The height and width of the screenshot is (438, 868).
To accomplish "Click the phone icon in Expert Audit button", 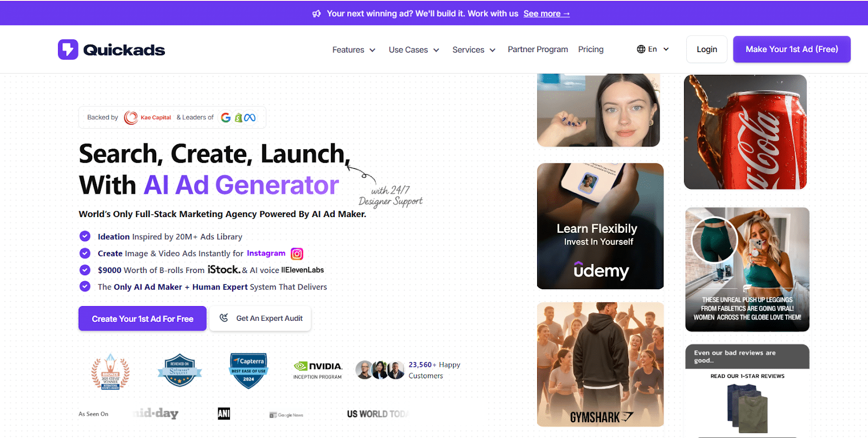I will (224, 318).
